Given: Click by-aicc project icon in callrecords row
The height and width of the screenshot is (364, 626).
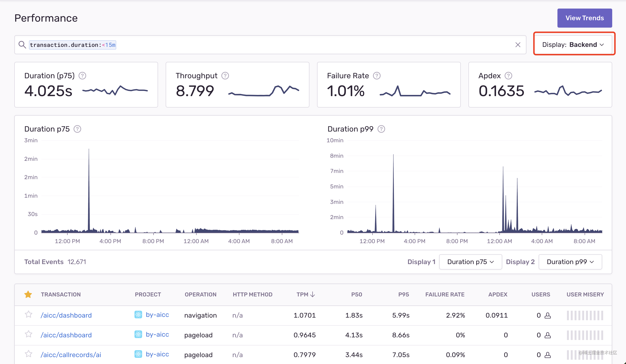Looking at the screenshot, I should [138, 354].
